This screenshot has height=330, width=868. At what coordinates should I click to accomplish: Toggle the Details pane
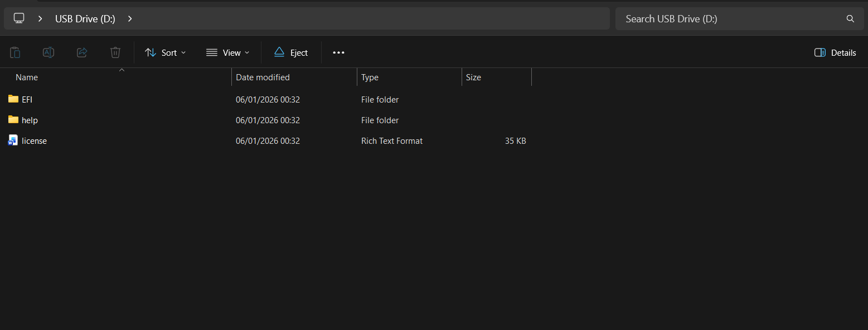click(x=835, y=52)
